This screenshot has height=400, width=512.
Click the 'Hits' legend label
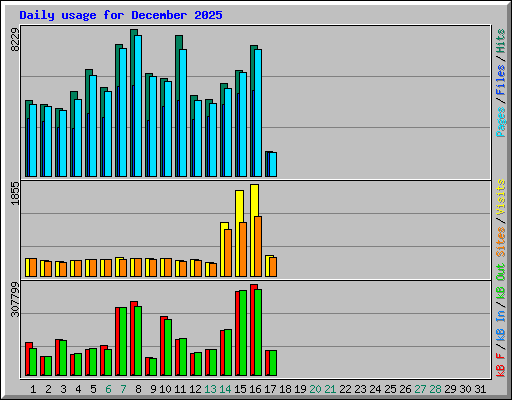click(x=501, y=41)
